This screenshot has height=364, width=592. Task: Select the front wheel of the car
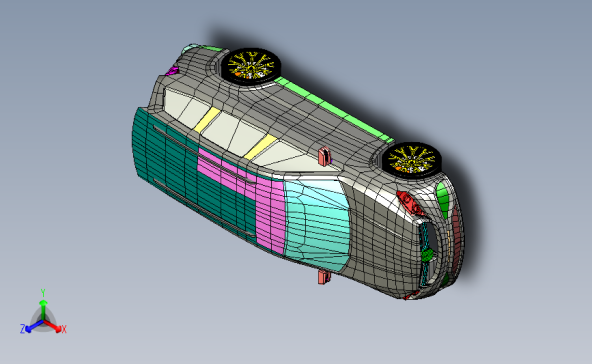[412, 160]
